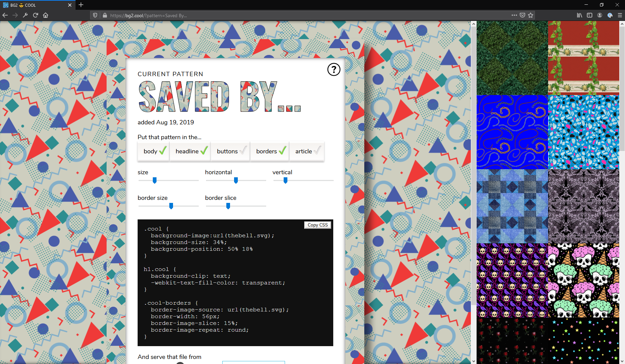The image size is (625, 364).
Task: Save page to Pocket
Action: pos(522,15)
